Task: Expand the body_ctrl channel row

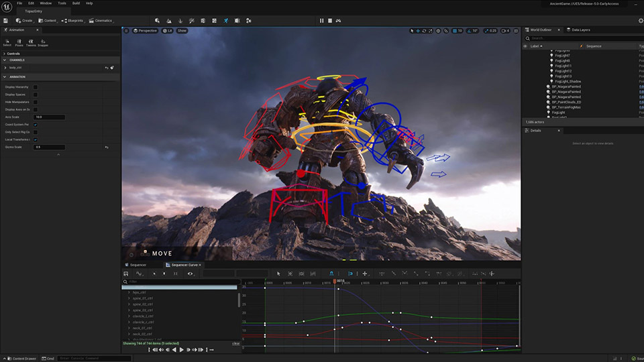Action: pyautogui.click(x=5, y=68)
